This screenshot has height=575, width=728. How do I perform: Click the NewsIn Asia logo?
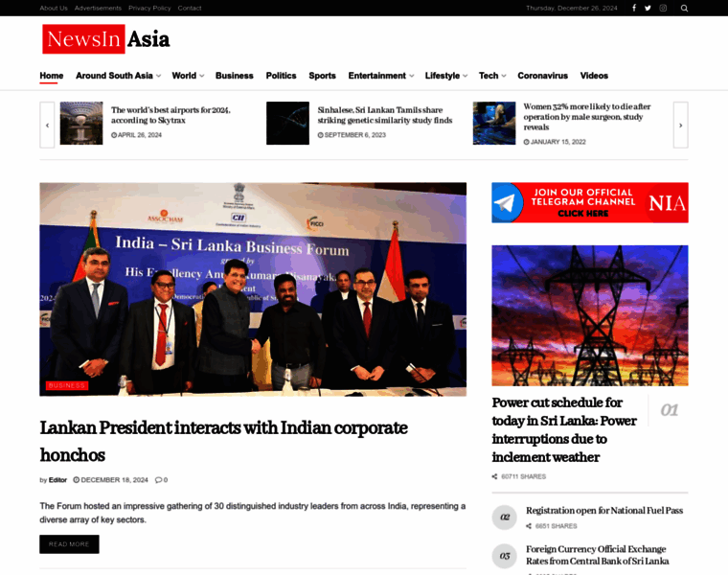tap(106, 39)
